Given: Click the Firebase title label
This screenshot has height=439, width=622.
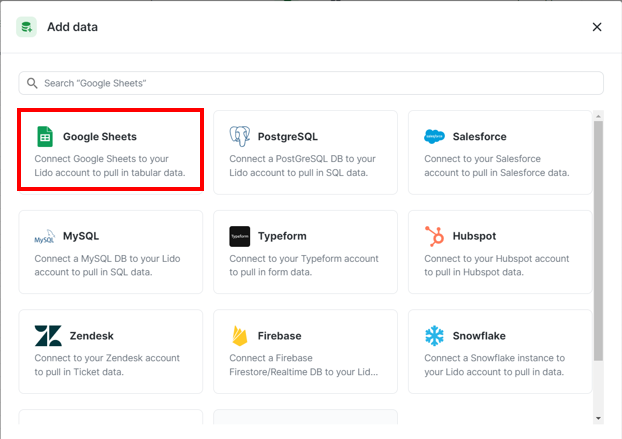Looking at the screenshot, I should click(x=279, y=336).
